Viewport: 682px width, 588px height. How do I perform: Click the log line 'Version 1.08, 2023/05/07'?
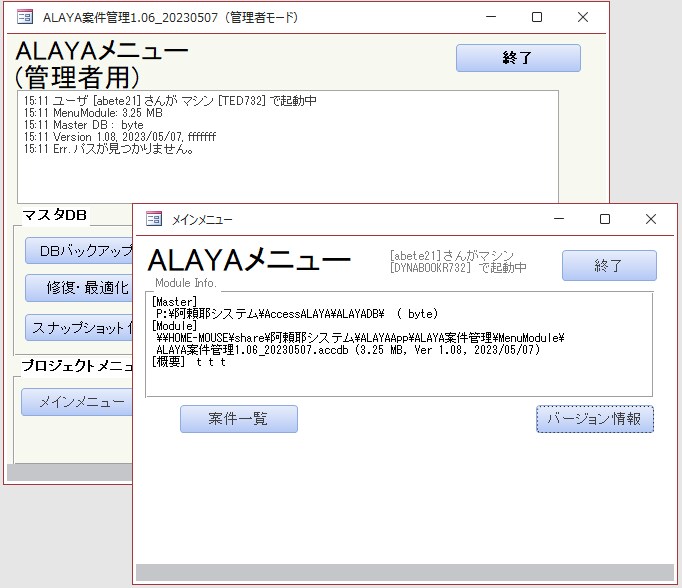point(120,137)
